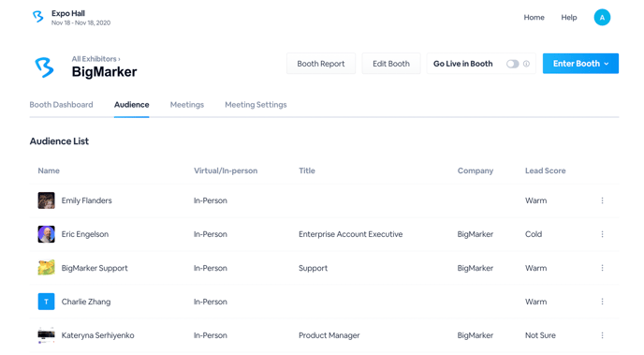Viewport: 644px width, 355px height.
Task: Click the Booth Report button
Action: click(x=321, y=64)
